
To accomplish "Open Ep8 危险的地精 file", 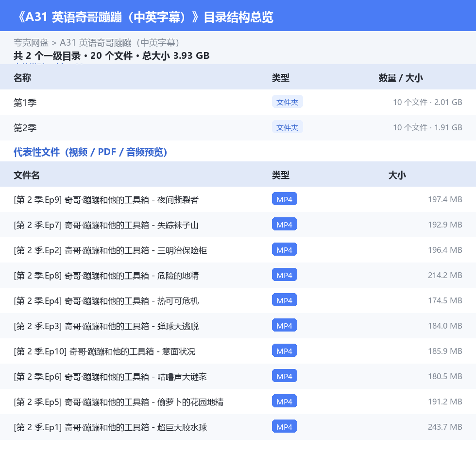I will pyautogui.click(x=106, y=276).
